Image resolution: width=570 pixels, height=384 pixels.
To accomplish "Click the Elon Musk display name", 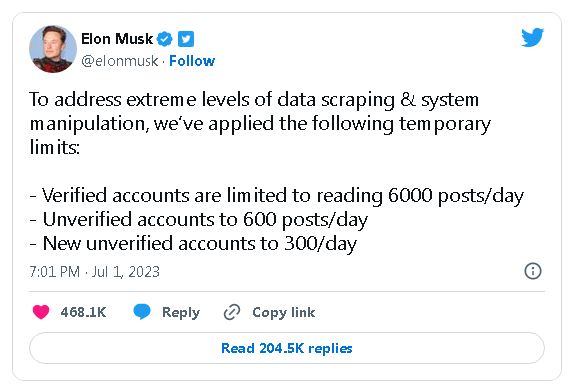I will [x=117, y=39].
